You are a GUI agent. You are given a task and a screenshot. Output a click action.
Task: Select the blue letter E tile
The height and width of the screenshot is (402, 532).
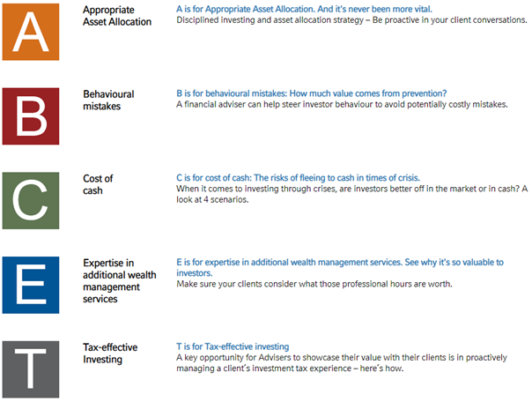coord(31,285)
